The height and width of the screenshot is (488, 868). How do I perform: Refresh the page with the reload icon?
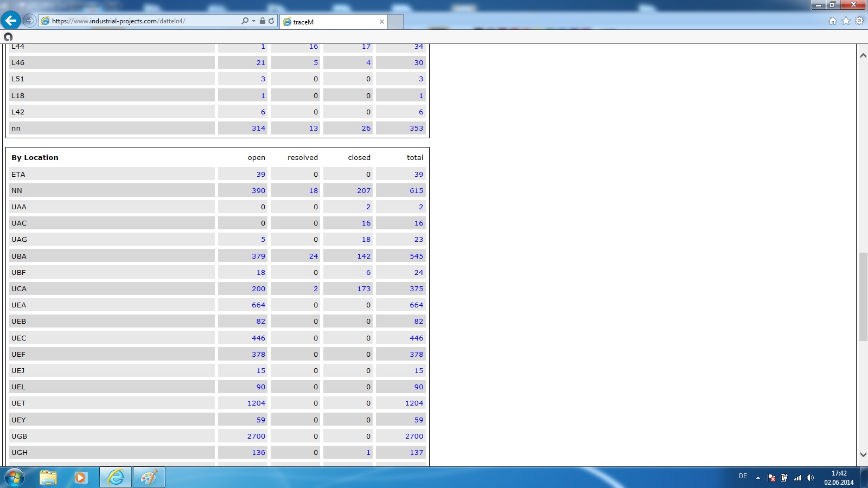271,21
